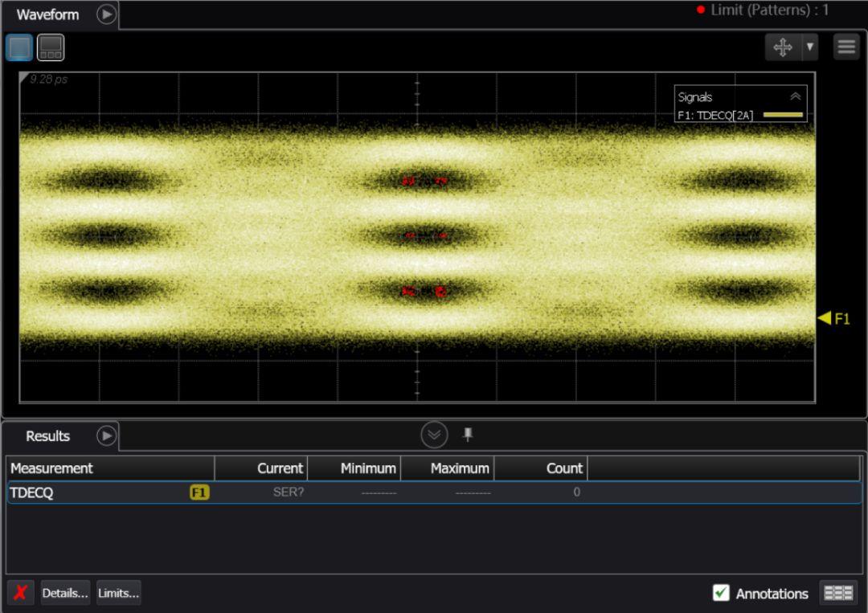The height and width of the screenshot is (613, 868).
Task: Open the hamburger menu in the waveform toolbar
Action: [x=846, y=47]
